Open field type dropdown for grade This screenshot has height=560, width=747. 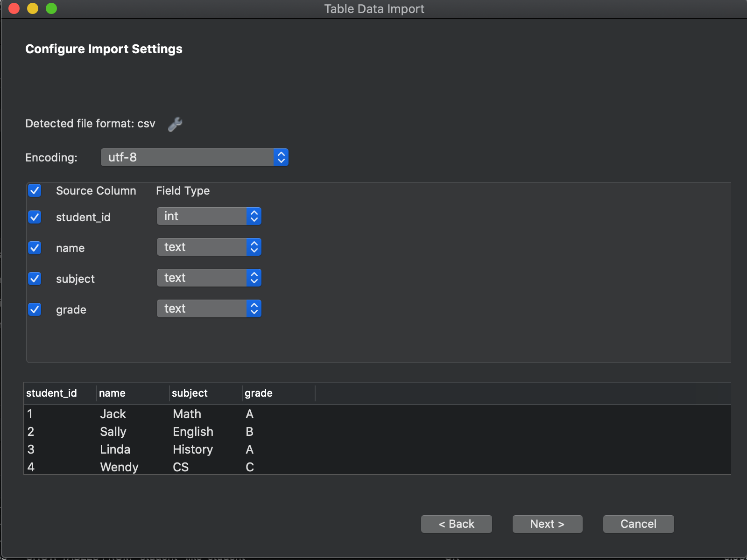(x=209, y=308)
